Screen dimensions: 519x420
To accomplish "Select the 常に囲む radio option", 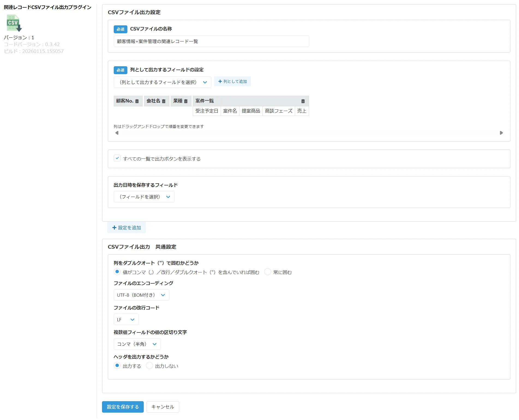I will [x=268, y=272].
